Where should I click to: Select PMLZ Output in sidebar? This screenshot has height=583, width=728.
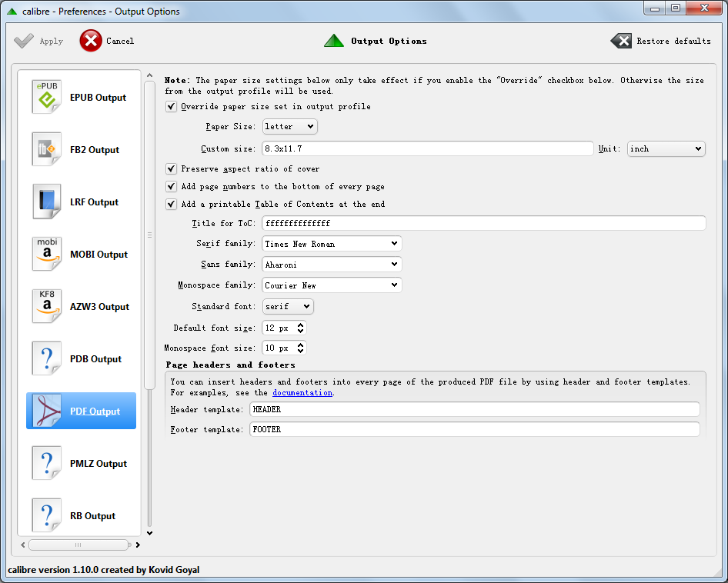click(x=82, y=463)
